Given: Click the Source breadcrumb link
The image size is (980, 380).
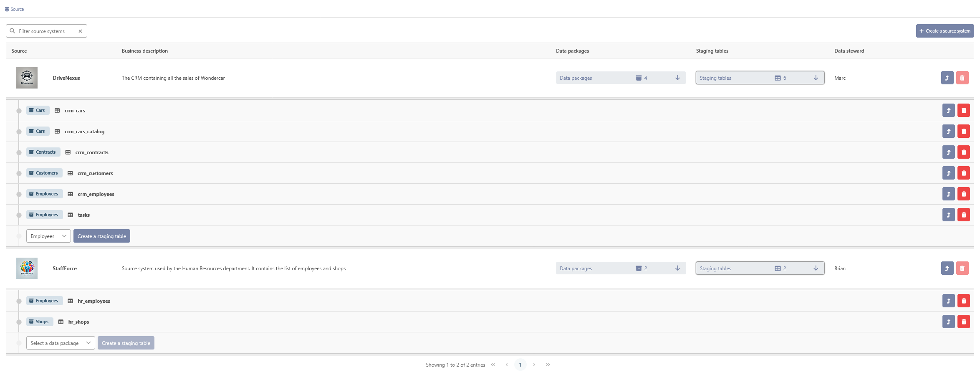Looking at the screenshot, I should pos(17,9).
